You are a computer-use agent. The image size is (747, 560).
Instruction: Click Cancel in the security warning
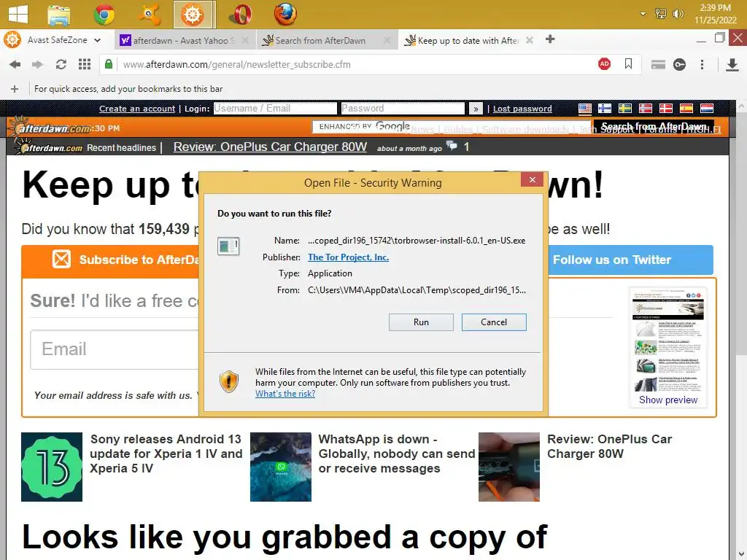click(x=494, y=322)
